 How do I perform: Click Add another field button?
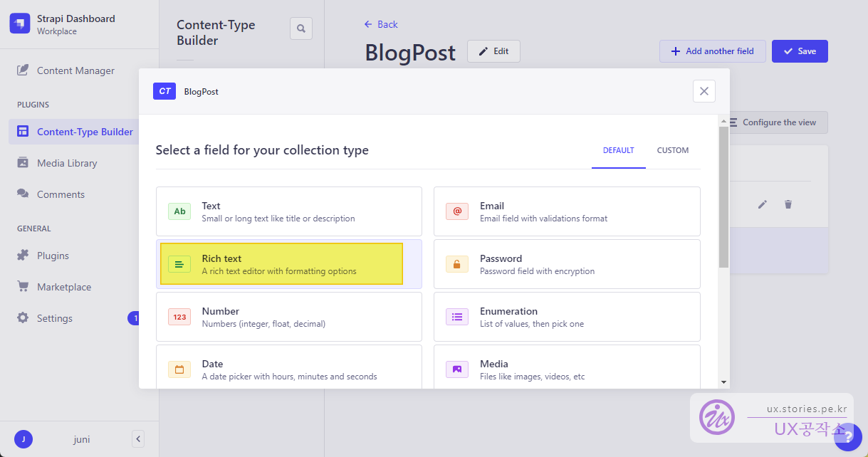(x=712, y=51)
